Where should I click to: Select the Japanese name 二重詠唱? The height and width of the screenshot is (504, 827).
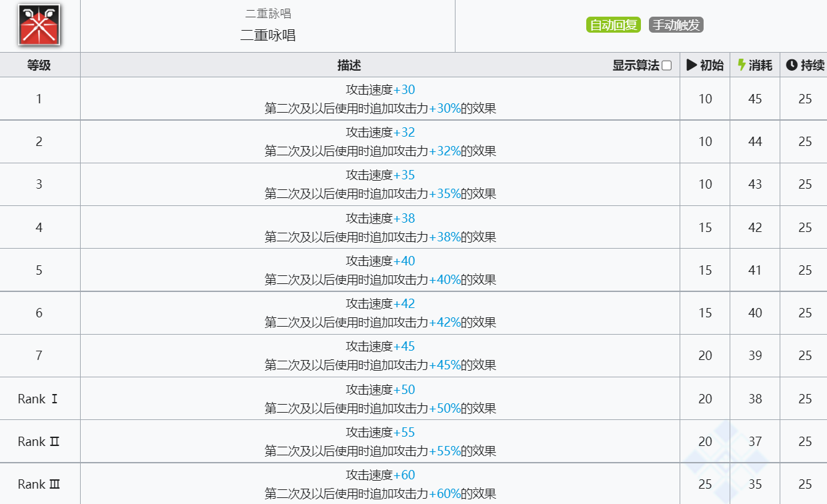[268, 14]
